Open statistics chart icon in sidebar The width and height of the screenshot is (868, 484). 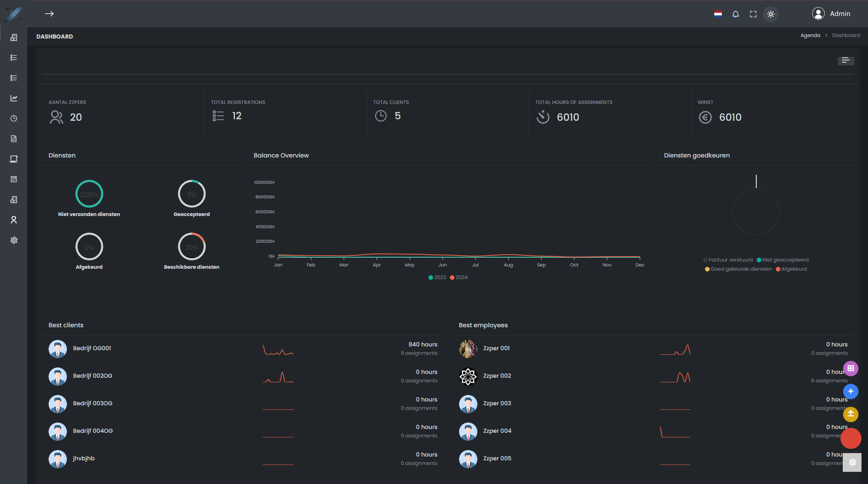coord(14,98)
